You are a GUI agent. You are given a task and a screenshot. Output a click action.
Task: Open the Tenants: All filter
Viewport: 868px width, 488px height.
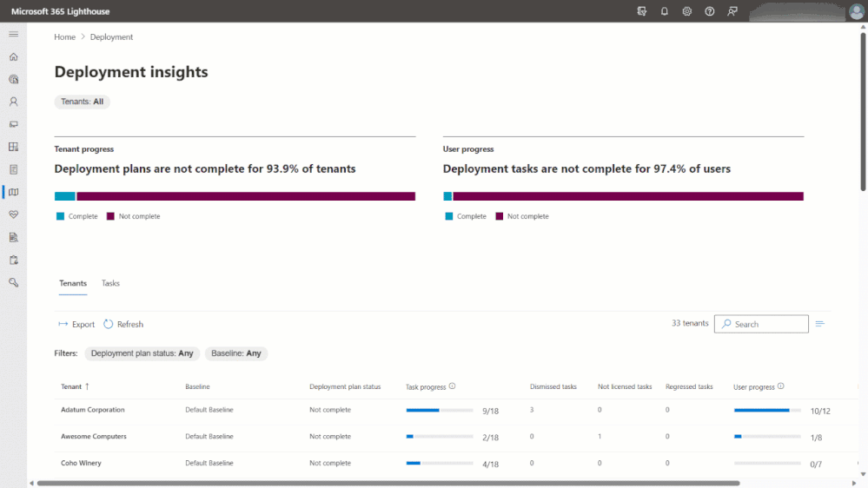[x=83, y=102]
